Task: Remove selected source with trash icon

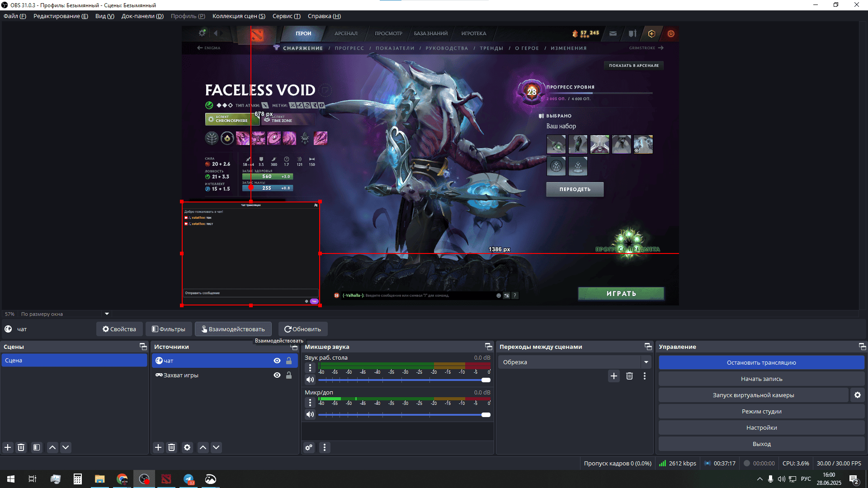Action: (x=171, y=447)
